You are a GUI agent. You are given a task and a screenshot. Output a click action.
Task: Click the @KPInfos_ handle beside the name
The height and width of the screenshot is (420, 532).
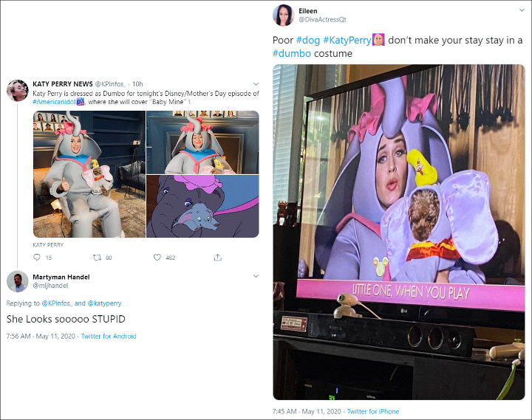(111, 84)
